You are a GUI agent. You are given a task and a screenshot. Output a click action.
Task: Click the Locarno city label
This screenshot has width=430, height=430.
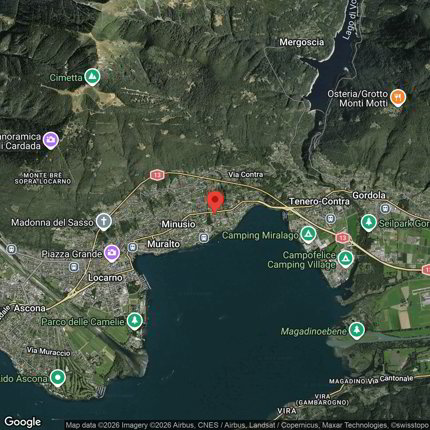(x=105, y=278)
